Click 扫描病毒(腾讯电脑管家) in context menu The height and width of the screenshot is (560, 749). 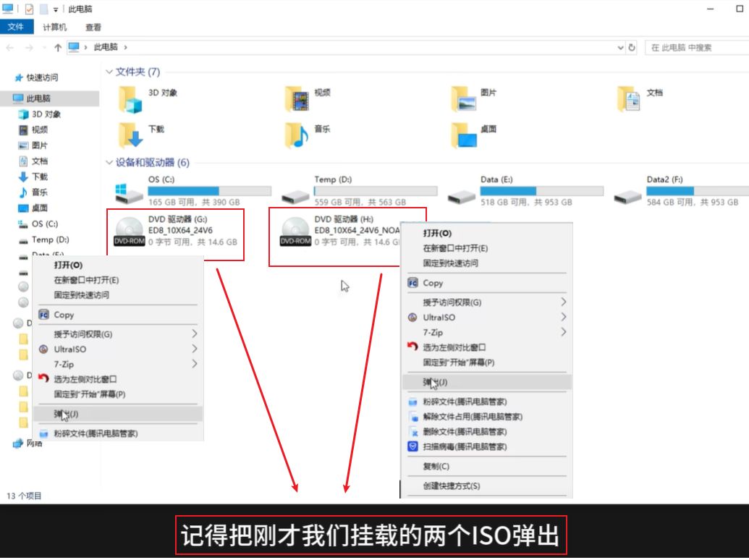(x=465, y=447)
